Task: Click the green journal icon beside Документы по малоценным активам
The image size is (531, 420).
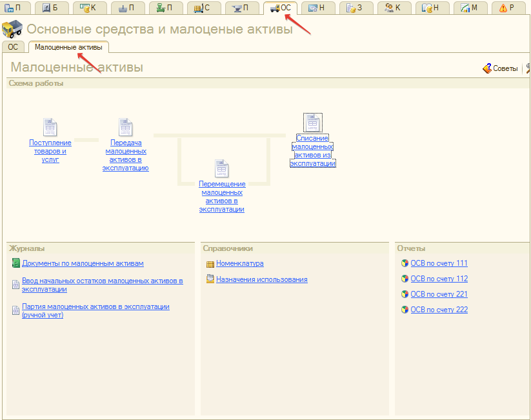Action: point(16,263)
